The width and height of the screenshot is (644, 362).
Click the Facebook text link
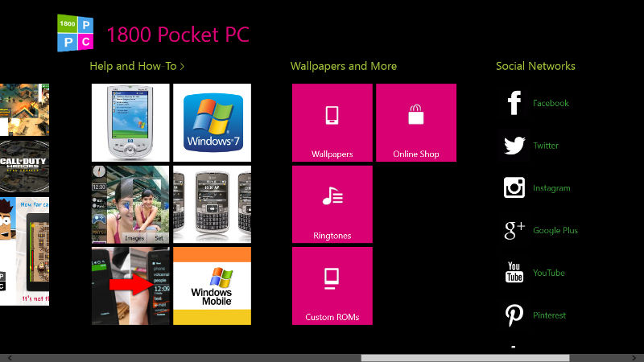(551, 103)
